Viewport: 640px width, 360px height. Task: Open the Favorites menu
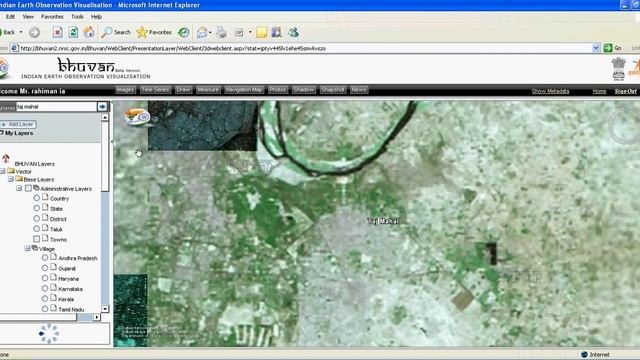tap(52, 17)
